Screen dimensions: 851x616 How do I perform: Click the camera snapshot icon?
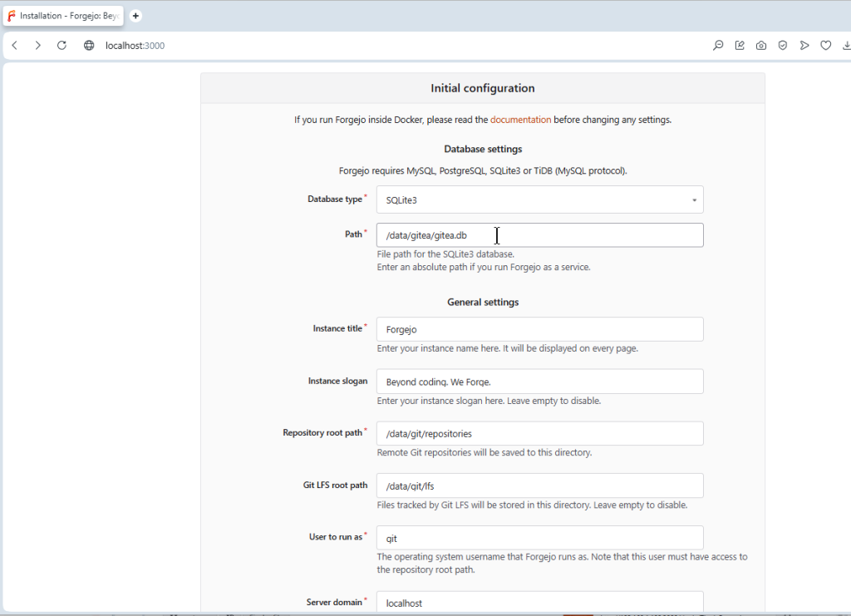[761, 46]
